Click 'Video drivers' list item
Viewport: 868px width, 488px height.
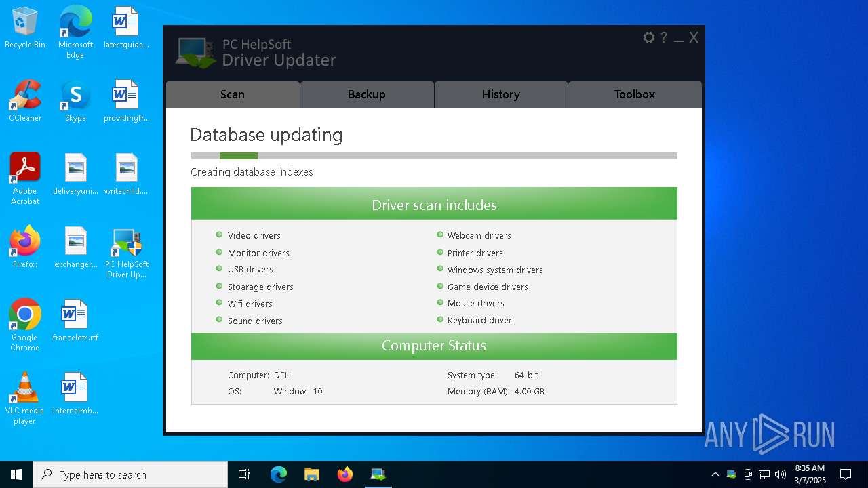[254, 236]
